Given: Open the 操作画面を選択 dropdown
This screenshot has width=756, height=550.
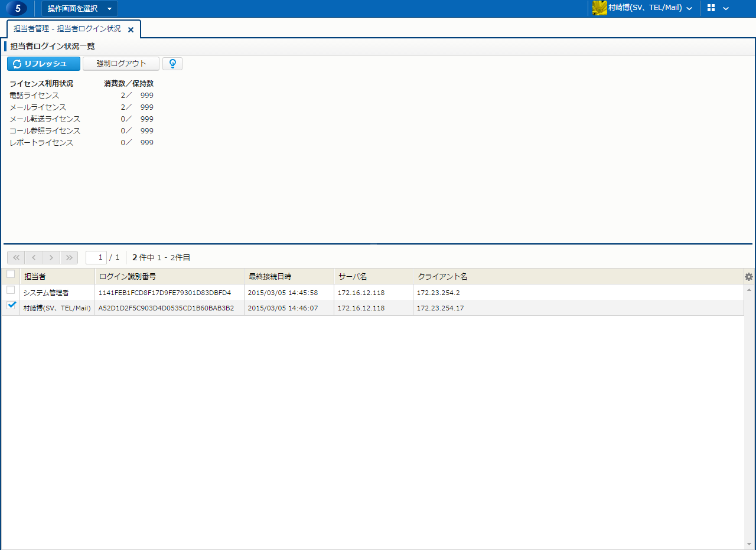Looking at the screenshot, I should click(x=79, y=8).
